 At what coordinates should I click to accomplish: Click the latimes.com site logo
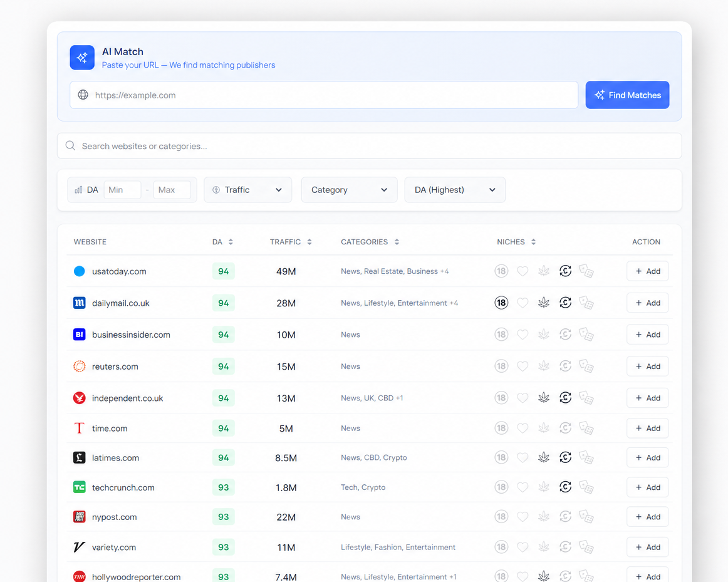pyautogui.click(x=80, y=457)
